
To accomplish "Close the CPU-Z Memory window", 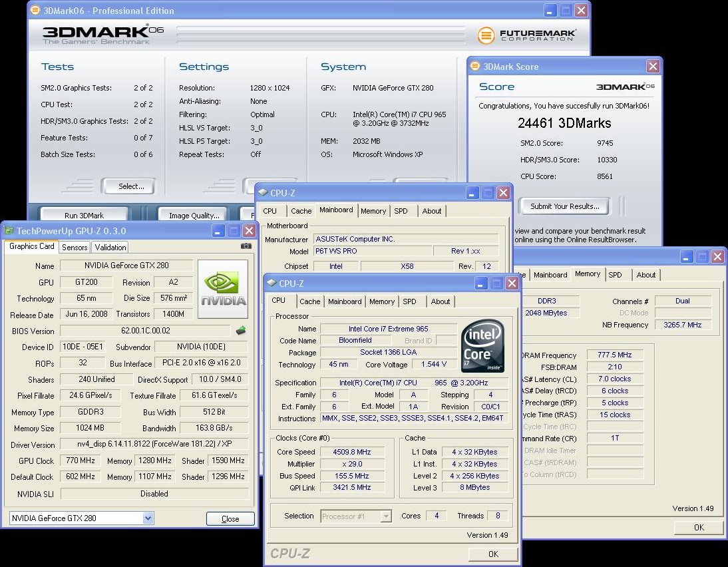I will pos(717,256).
